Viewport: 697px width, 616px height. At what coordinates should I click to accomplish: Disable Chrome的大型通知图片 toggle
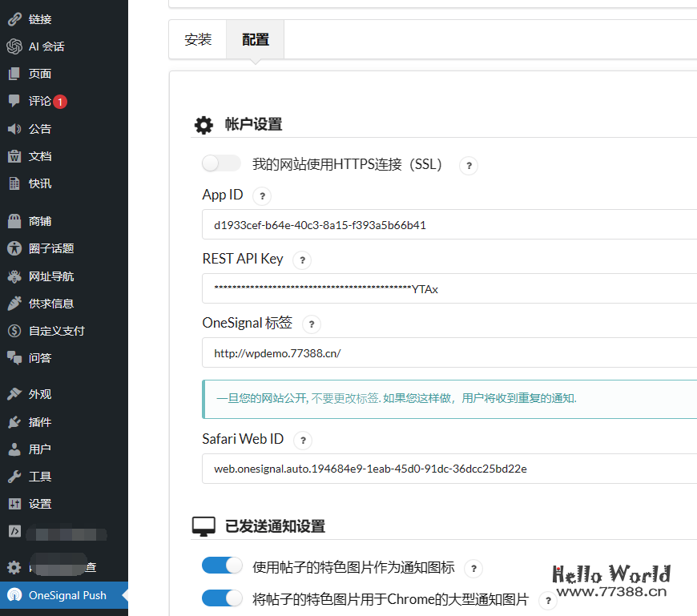(222, 598)
